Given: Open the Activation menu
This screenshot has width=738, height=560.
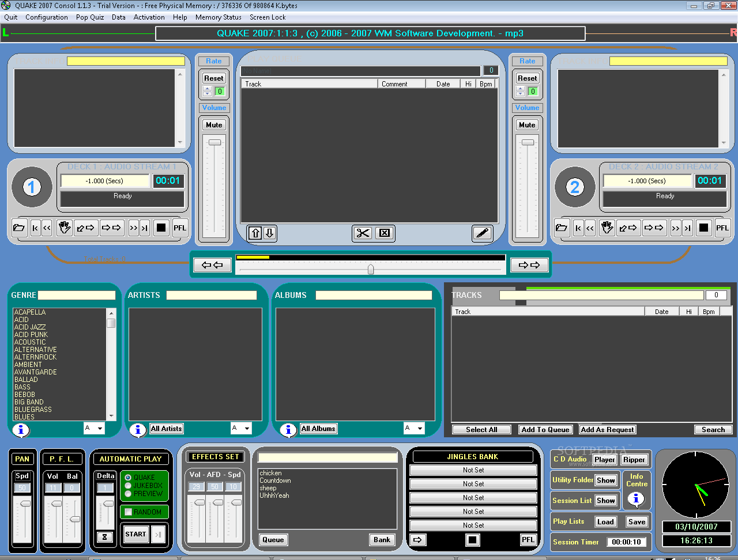Looking at the screenshot, I should click(x=149, y=17).
